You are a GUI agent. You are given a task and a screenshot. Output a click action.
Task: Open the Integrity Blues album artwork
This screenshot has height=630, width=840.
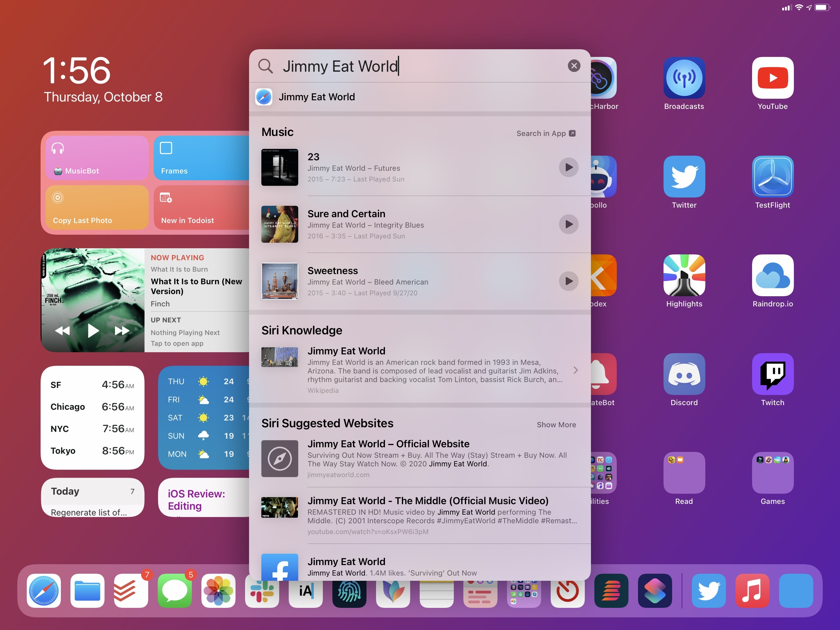(x=279, y=224)
